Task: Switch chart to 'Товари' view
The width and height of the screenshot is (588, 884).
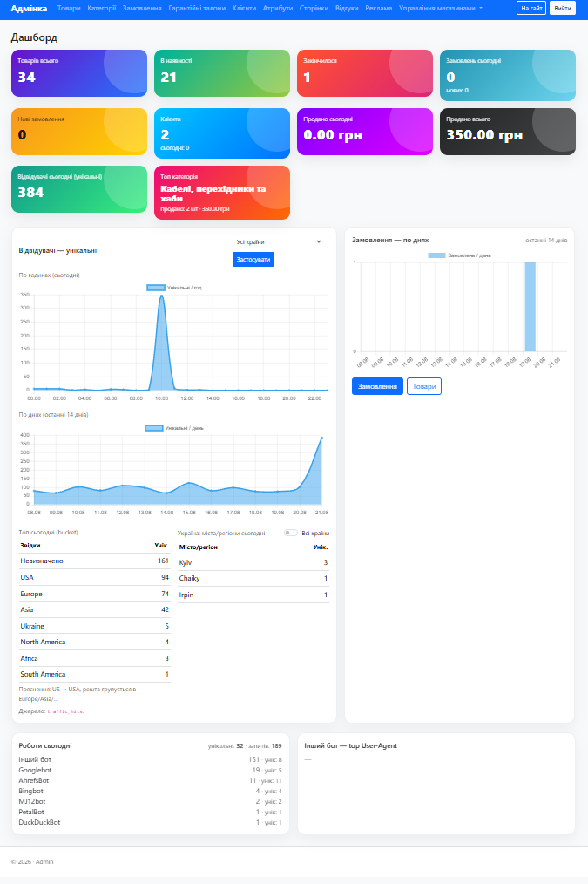Action: (424, 386)
